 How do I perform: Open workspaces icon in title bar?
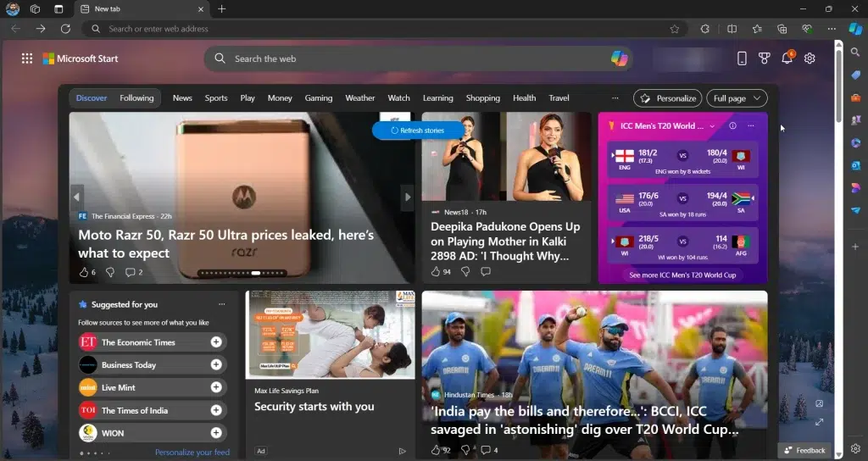[35, 8]
